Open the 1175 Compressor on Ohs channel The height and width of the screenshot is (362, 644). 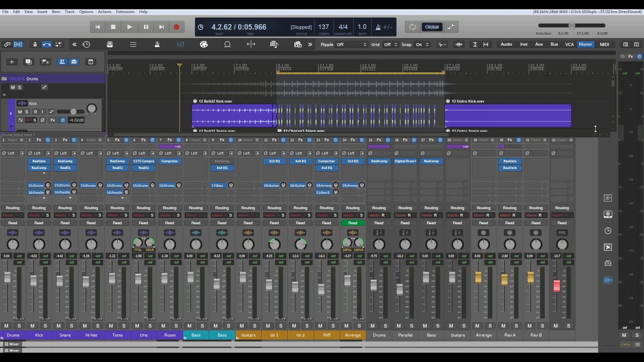pyautogui.click(x=143, y=161)
